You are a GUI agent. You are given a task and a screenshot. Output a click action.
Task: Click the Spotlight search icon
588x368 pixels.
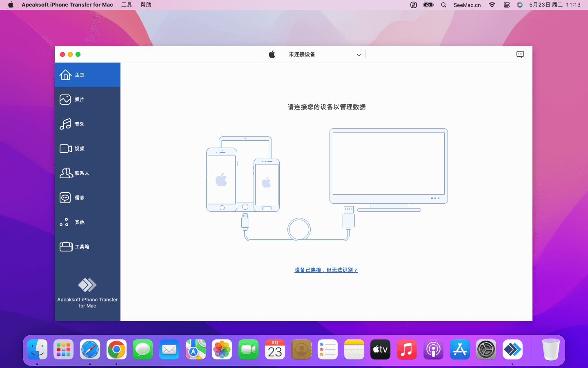pyautogui.click(x=443, y=5)
